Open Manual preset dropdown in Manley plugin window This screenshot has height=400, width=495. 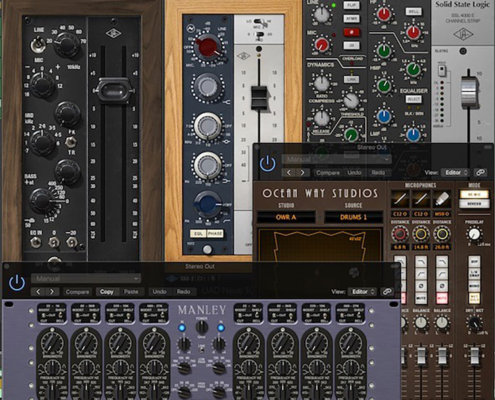(86, 278)
